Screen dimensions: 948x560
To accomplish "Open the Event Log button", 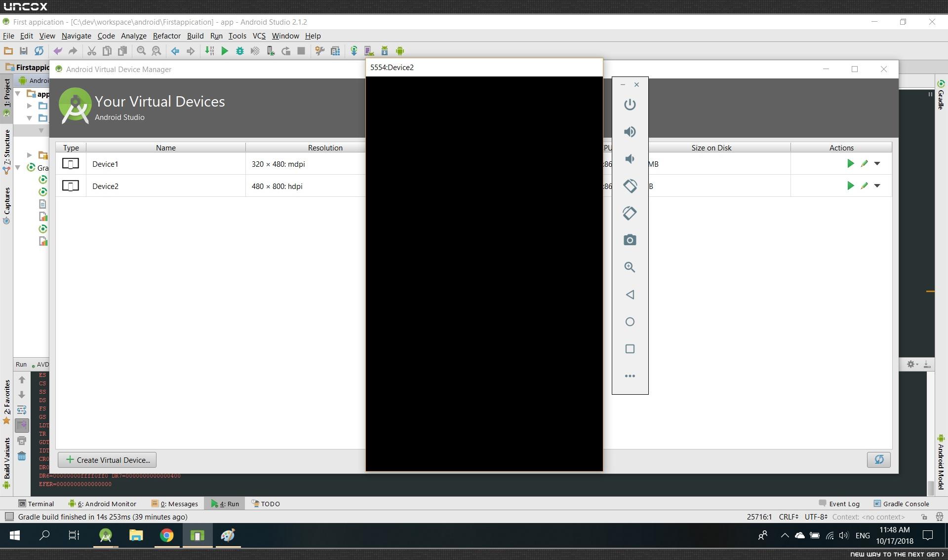I will [839, 504].
